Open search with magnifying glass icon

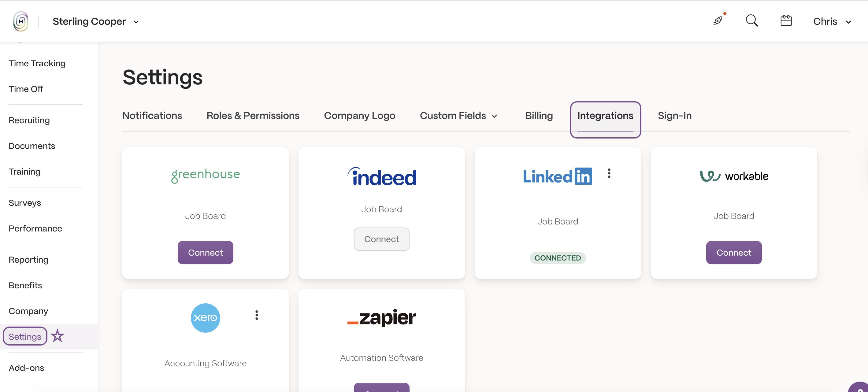point(752,21)
